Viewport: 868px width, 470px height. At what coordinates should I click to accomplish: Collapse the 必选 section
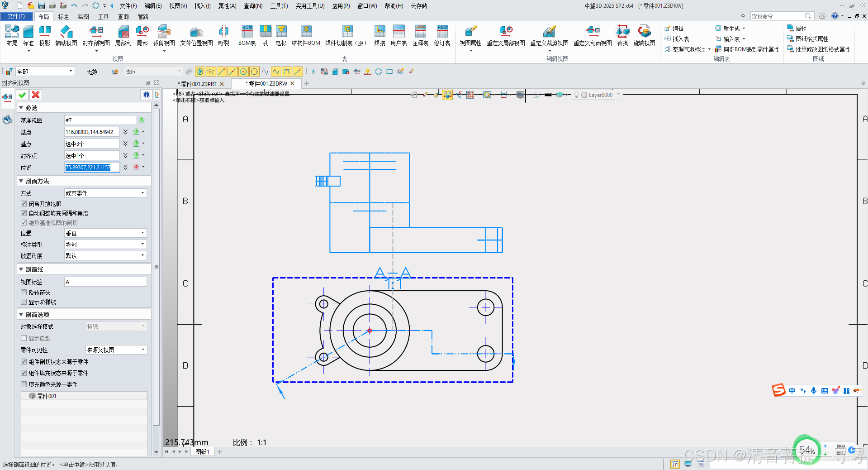[21, 108]
